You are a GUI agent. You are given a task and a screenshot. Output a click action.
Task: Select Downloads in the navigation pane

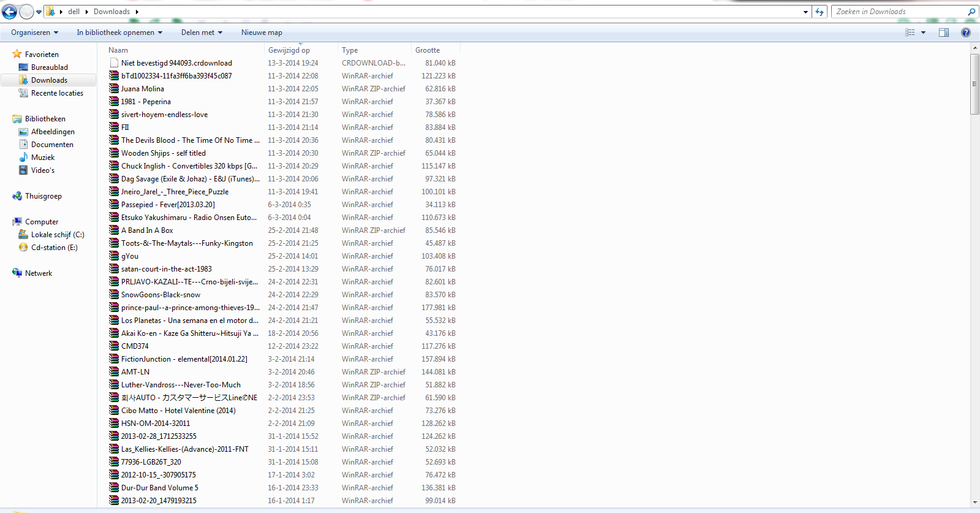[48, 80]
